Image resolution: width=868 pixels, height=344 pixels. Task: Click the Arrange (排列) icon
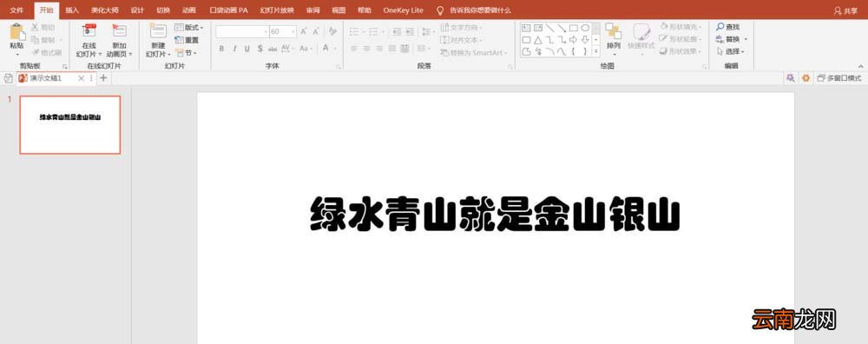614,32
